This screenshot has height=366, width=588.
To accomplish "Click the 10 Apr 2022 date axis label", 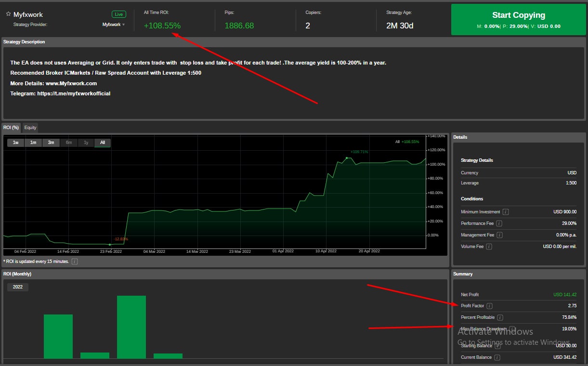I will [327, 251].
